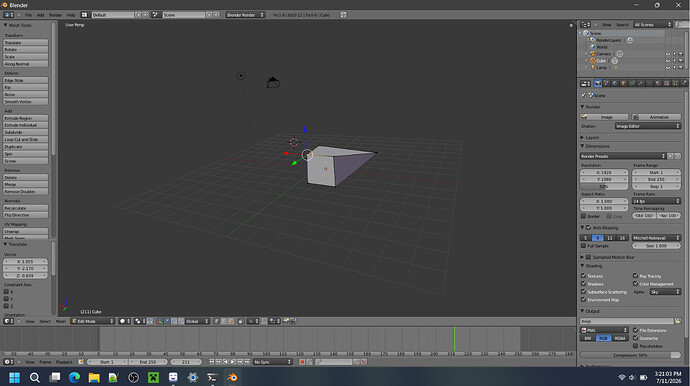The height and width of the screenshot is (386, 690).
Task: Toggle Cube visibility eye in outliner
Action: tap(668, 61)
